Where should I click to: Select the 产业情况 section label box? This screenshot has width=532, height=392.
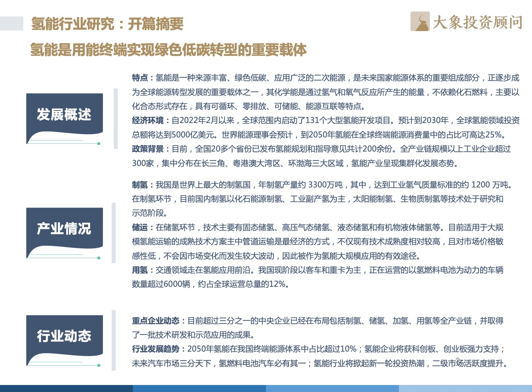click(64, 233)
